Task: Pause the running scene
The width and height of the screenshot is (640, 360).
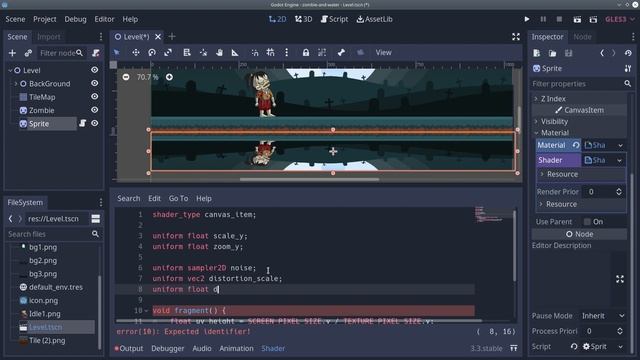Action: coord(543,19)
